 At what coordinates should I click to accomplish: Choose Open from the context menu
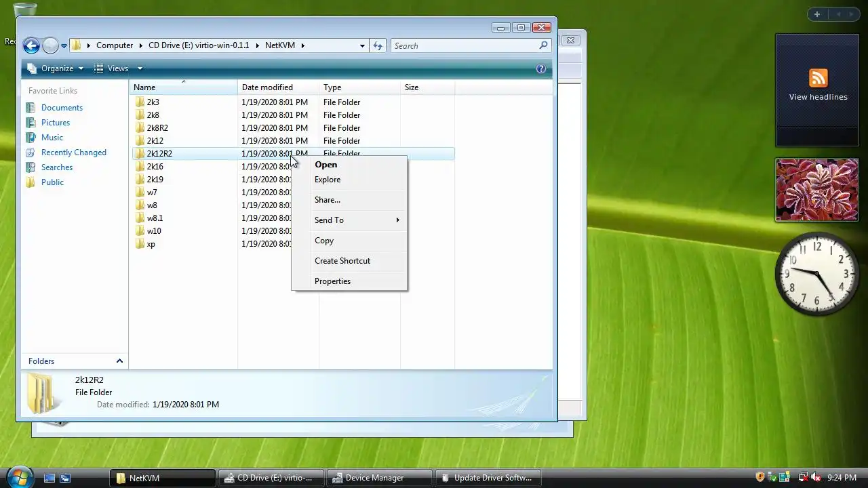click(x=349, y=165)
